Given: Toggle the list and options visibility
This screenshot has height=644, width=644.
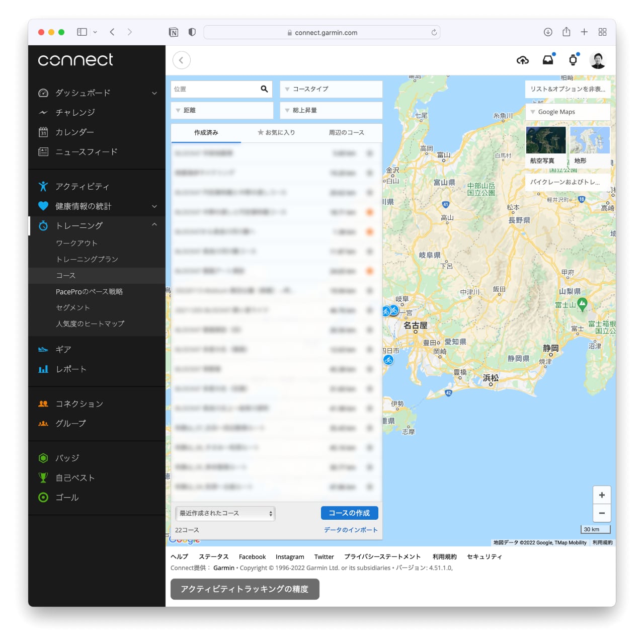Looking at the screenshot, I should [568, 89].
